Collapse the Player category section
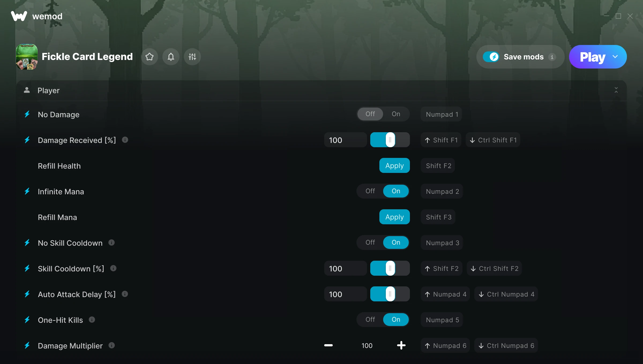This screenshot has height=364, width=643. pos(616,90)
